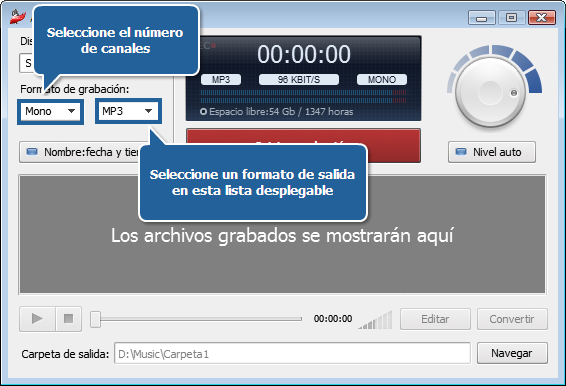This screenshot has height=386, width=566.
Task: Click the blue indicator icon on Nivel auto
Action: 461,152
